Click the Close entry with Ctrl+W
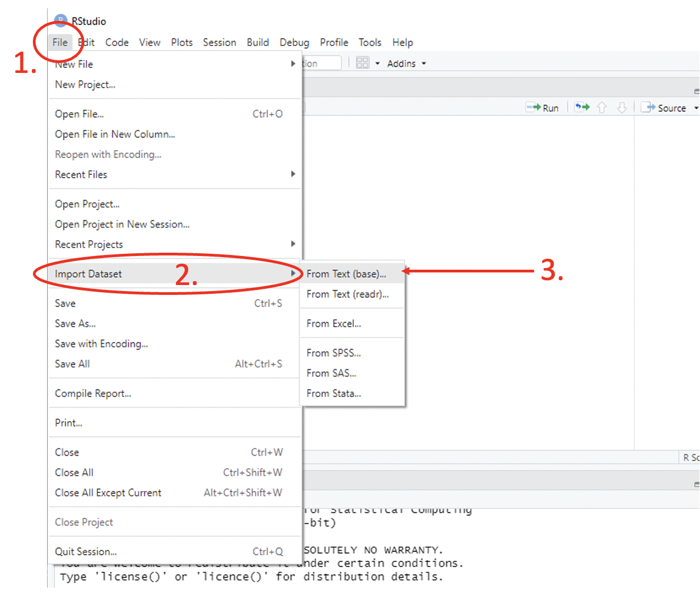Image resolution: width=700 pixels, height=592 pixels. tap(175, 452)
